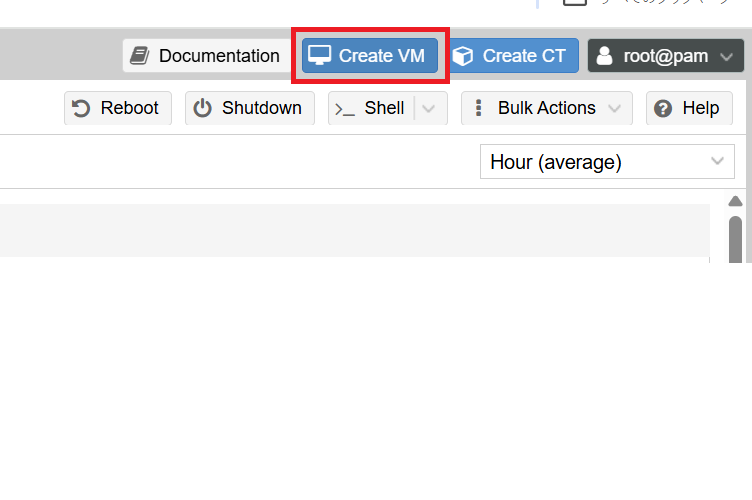Click the circular arrow Reboot icon
This screenshot has width=752, height=500.
[x=82, y=108]
